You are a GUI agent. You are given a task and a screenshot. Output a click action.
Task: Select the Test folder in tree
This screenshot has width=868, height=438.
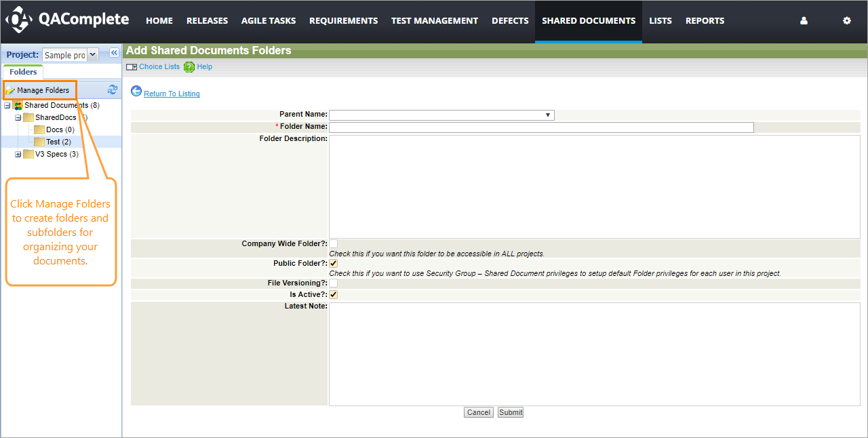(53, 142)
